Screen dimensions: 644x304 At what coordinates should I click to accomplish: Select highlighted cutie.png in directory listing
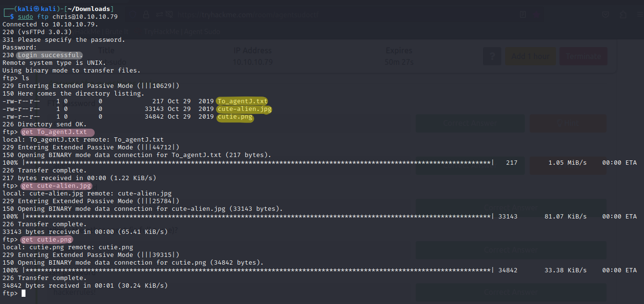click(234, 117)
